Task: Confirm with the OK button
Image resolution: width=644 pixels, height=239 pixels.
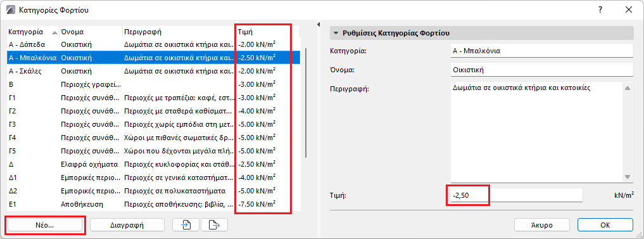Action: click(x=605, y=225)
